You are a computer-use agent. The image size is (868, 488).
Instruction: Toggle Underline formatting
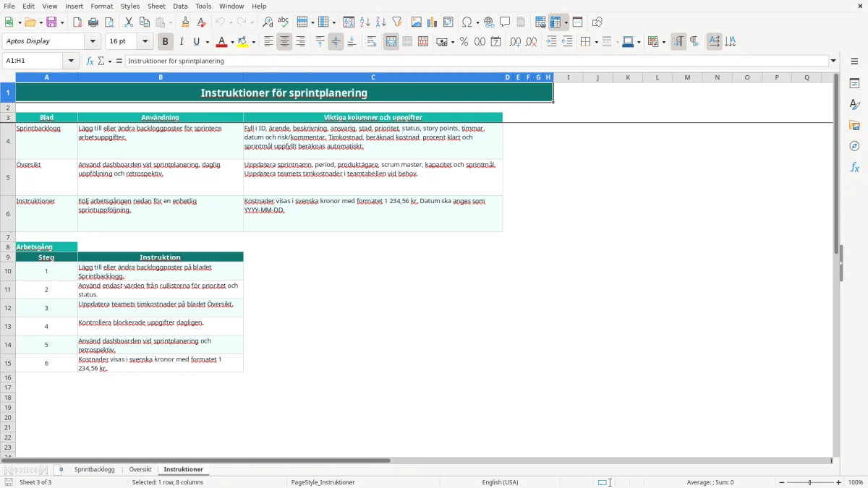(x=197, y=42)
